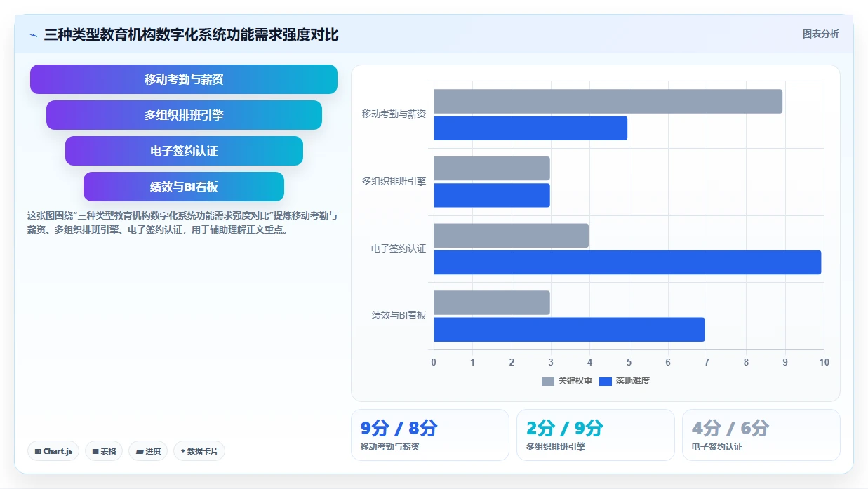
Task: Click the blue 绩效与BI看板 落地难度 bar
Action: pos(569,330)
